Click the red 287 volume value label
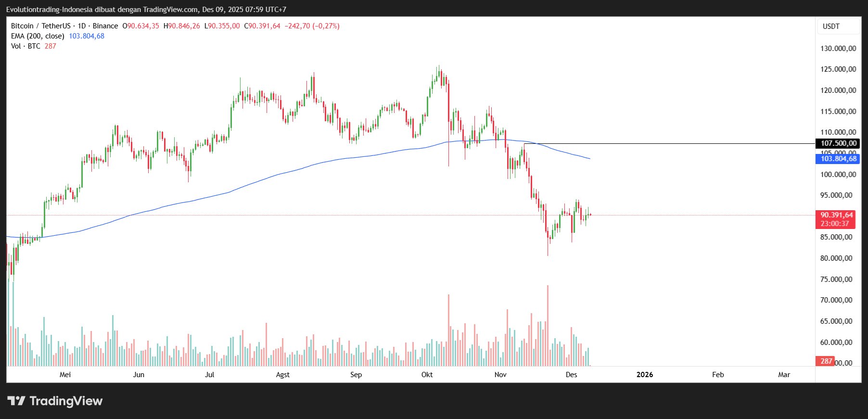The width and height of the screenshot is (868, 419). (x=826, y=361)
